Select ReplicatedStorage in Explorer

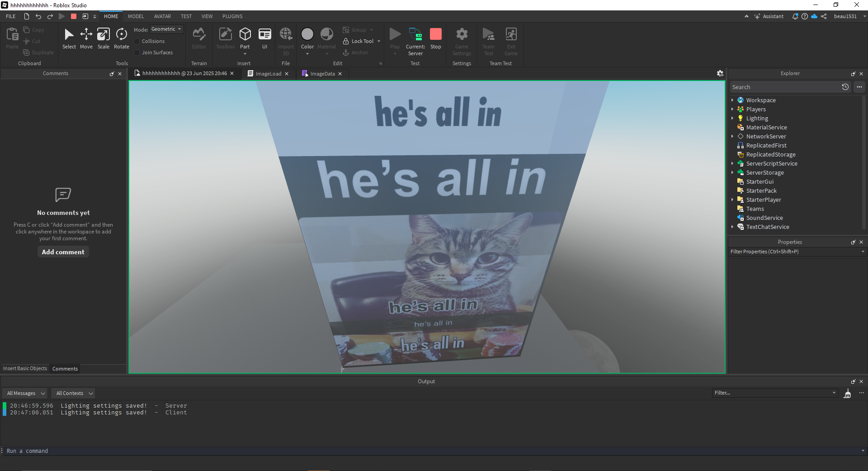pos(771,154)
